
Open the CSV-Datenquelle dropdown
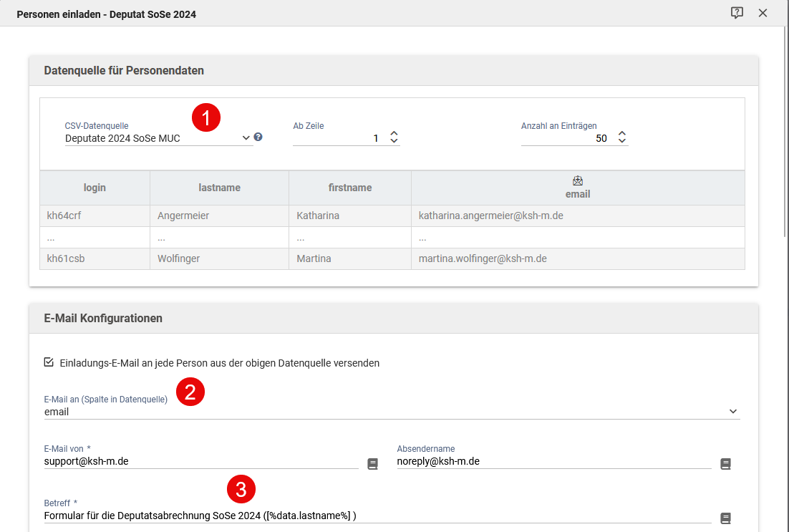158,138
